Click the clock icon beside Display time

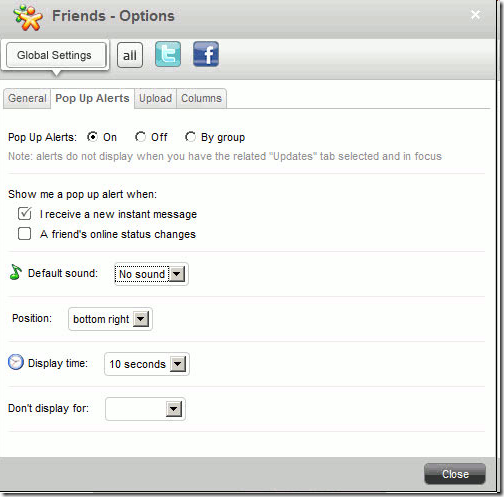pyautogui.click(x=16, y=362)
